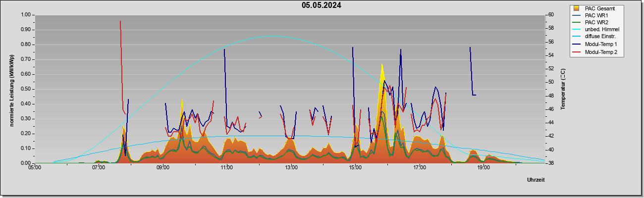Screen dimensions: 644x198
Task: Click the normierte Leistung (kW/kWp) axis title
Action: point(12,90)
